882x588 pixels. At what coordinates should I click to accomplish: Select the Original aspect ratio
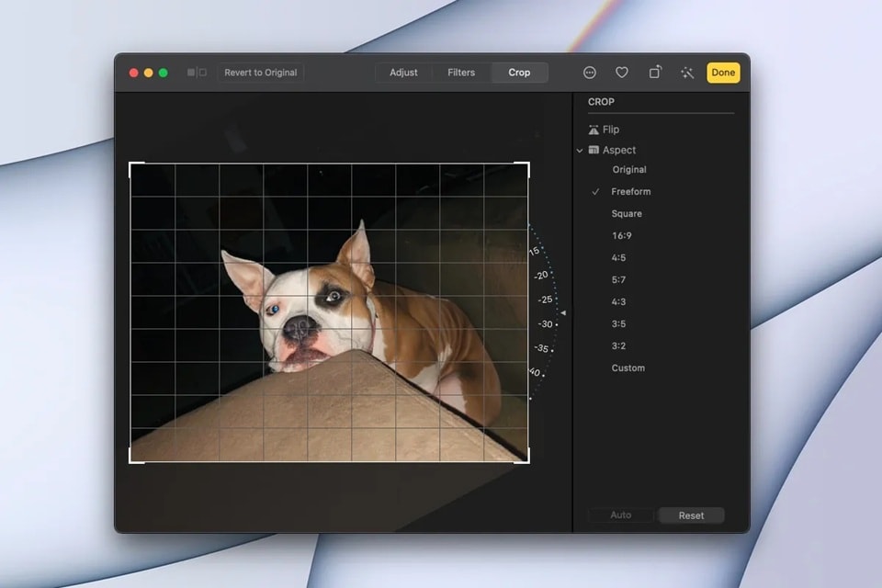pyautogui.click(x=628, y=169)
